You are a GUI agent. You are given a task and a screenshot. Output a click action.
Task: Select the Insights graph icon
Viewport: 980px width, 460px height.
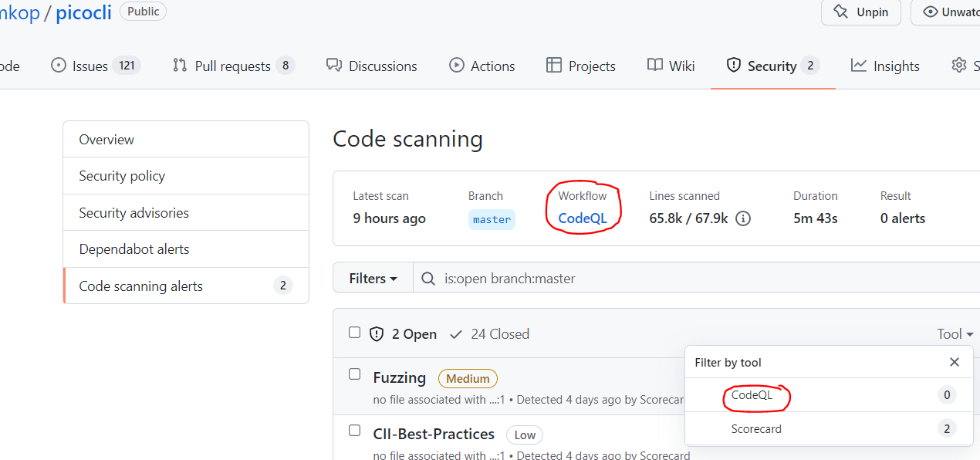click(x=857, y=66)
